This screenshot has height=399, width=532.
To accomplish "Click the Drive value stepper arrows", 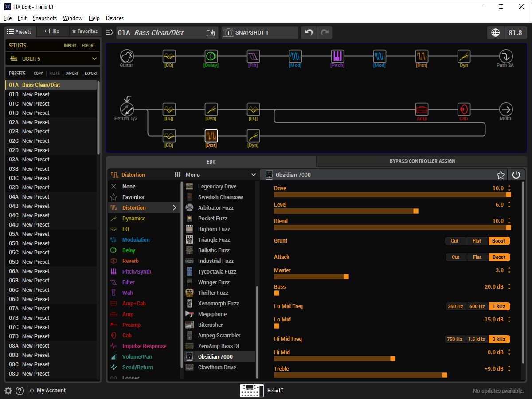I will [x=509, y=188].
